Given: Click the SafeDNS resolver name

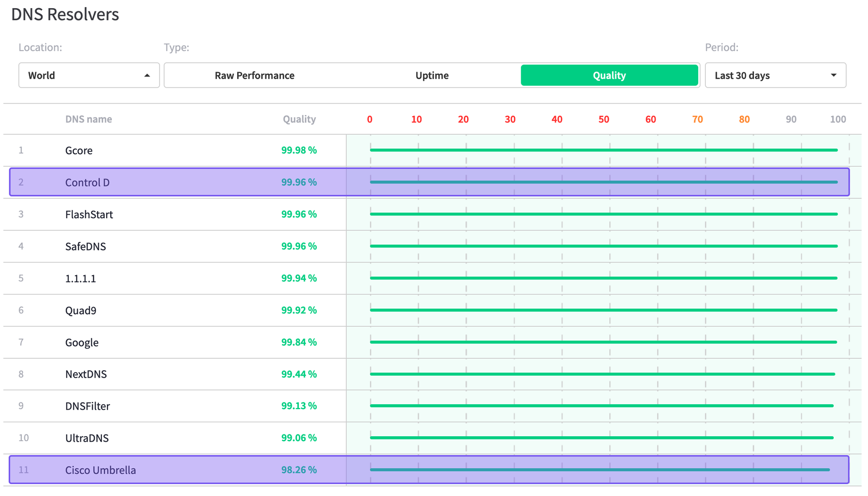Looking at the screenshot, I should click(x=85, y=246).
